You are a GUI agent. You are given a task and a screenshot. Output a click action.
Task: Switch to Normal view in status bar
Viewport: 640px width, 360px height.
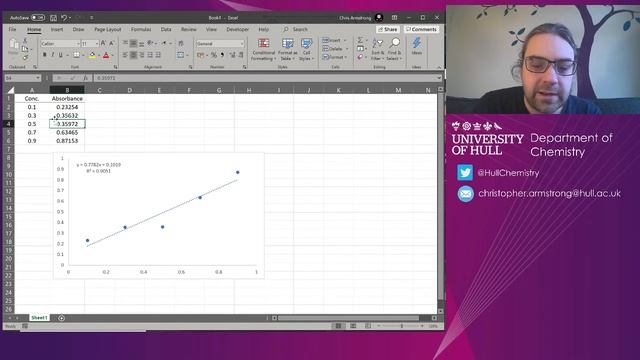(x=338, y=326)
